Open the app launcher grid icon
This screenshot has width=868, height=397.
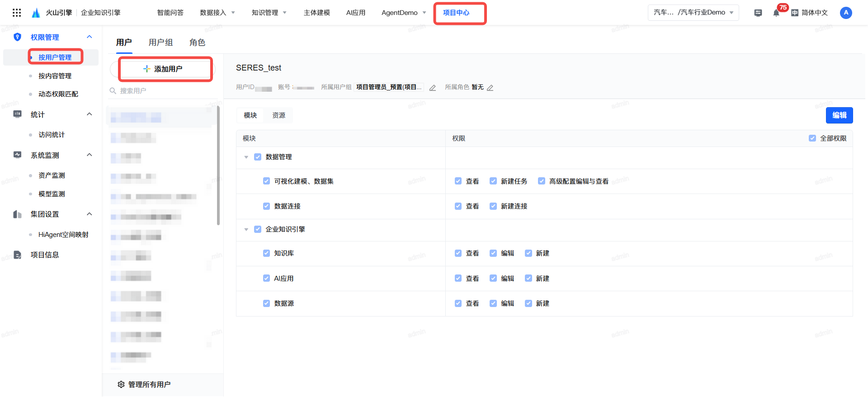(x=17, y=13)
